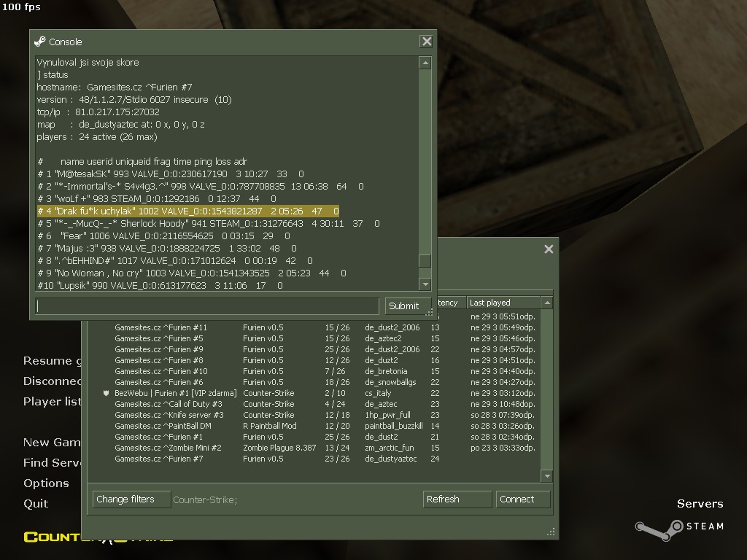Click the console scrollbar up arrow
747x560 pixels.
(x=425, y=63)
